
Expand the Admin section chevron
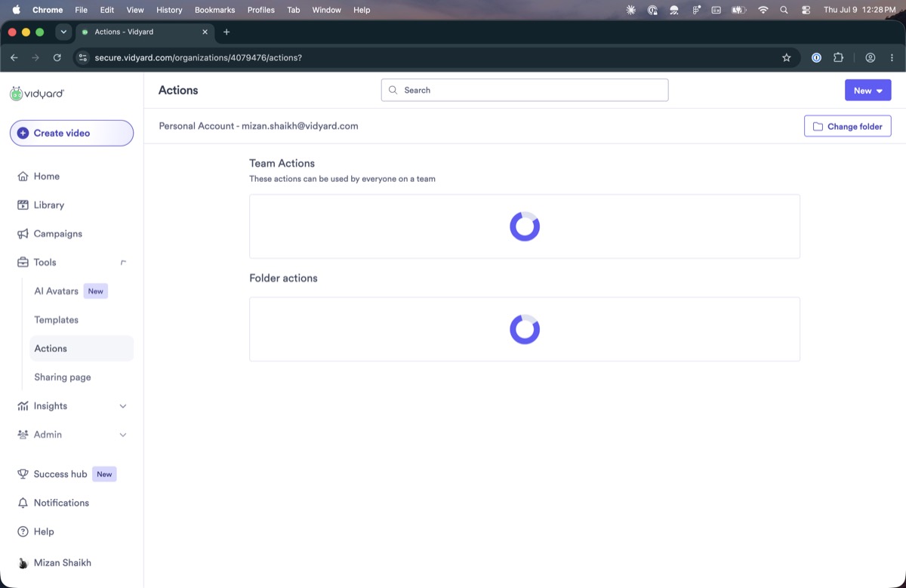coord(123,435)
